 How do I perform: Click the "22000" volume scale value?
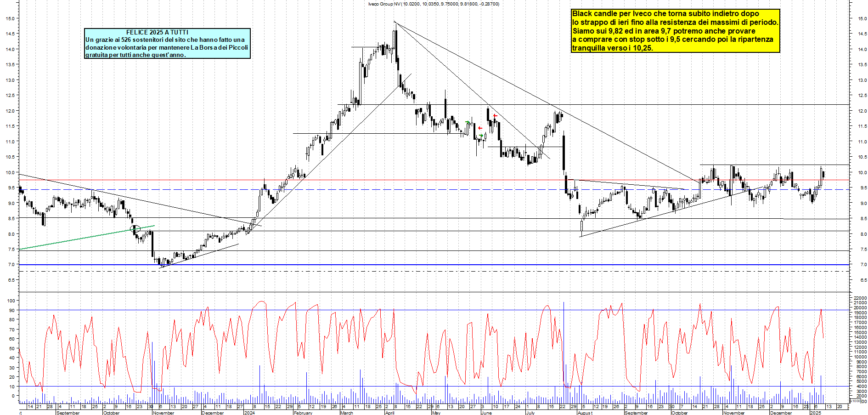[x=860, y=298]
